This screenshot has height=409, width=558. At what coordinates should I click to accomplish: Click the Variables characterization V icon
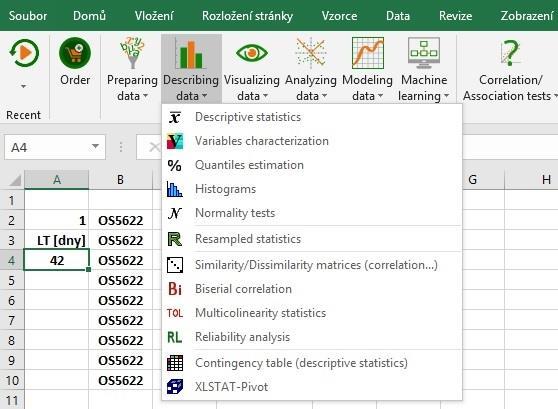[x=175, y=141]
